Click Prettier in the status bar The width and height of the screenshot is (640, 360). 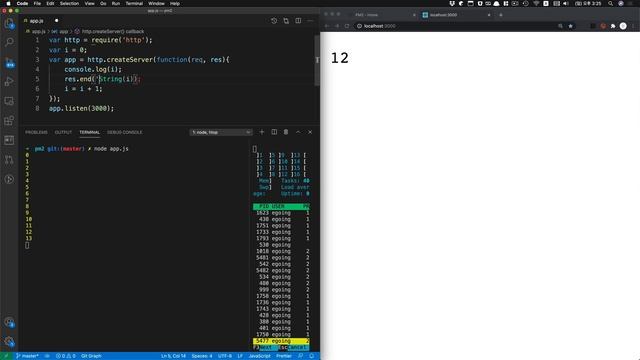284,356
